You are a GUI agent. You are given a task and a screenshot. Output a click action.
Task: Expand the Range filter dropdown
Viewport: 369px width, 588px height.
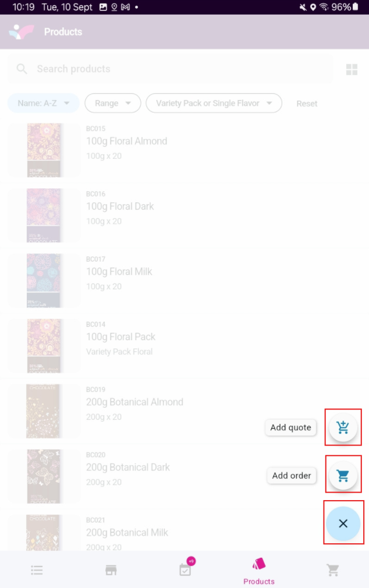(112, 104)
